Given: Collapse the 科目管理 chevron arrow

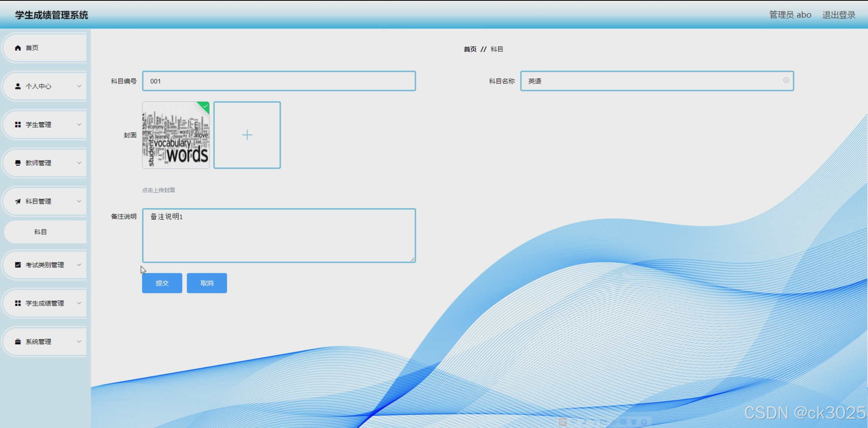Looking at the screenshot, I should [x=79, y=202].
